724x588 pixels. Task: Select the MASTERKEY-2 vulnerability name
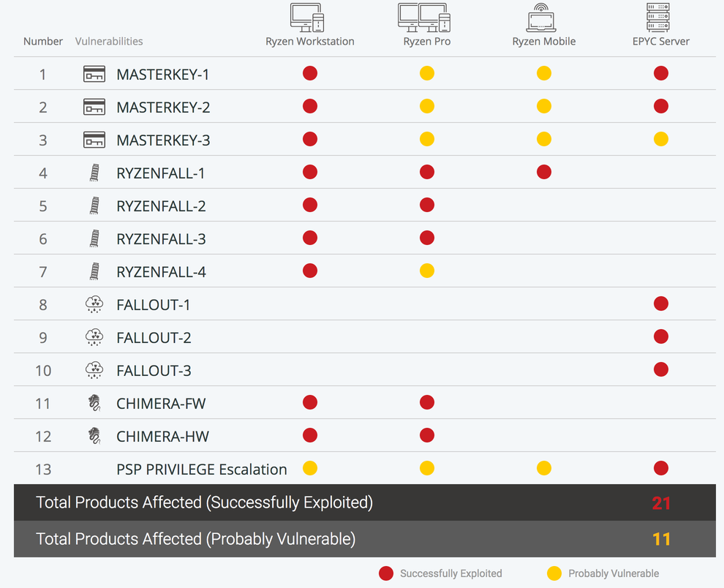point(163,108)
